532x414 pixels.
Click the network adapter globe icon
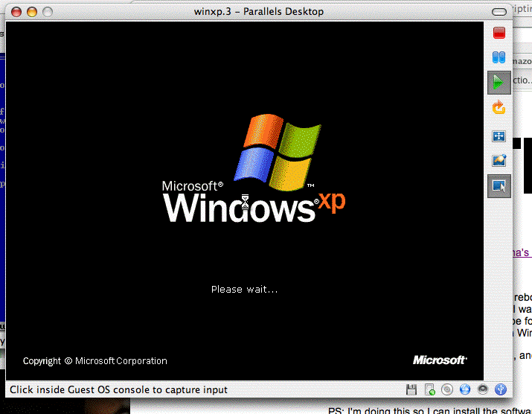point(465,389)
